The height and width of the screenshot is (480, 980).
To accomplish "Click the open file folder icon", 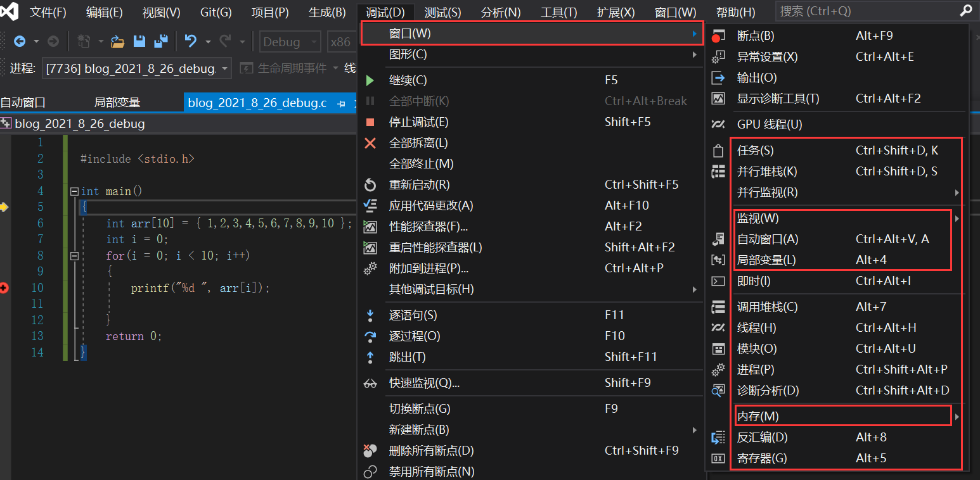I will [117, 42].
